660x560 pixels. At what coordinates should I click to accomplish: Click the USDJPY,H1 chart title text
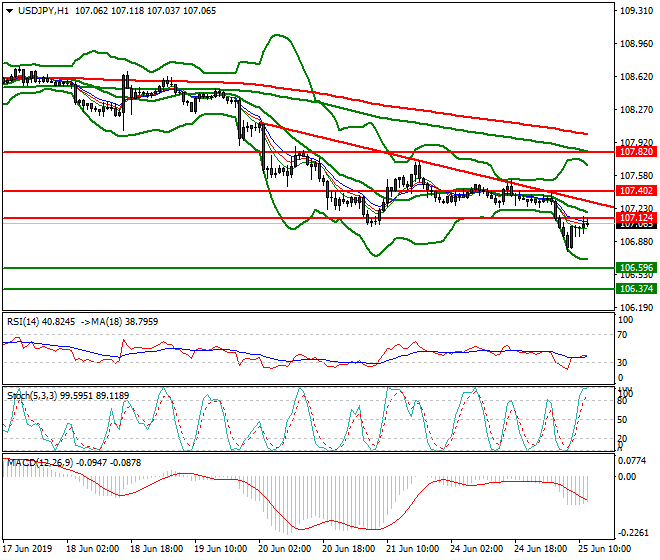click(x=43, y=11)
